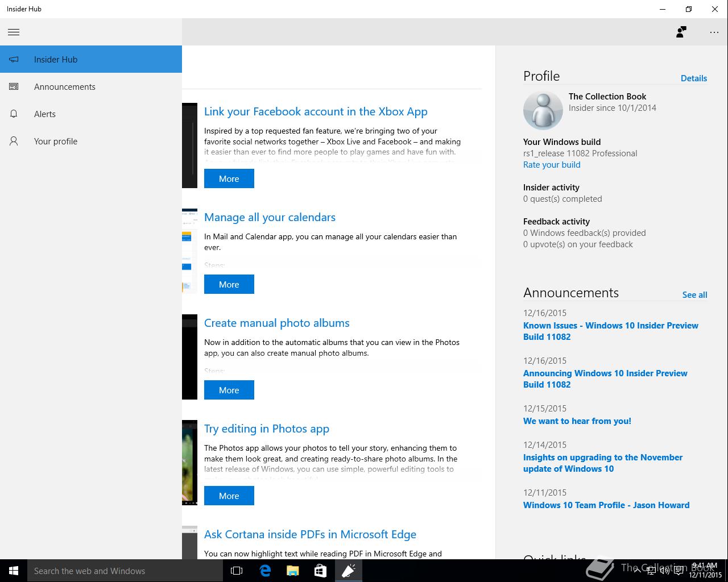
Task: Open Manage all your calendars article title
Action: coord(270,217)
